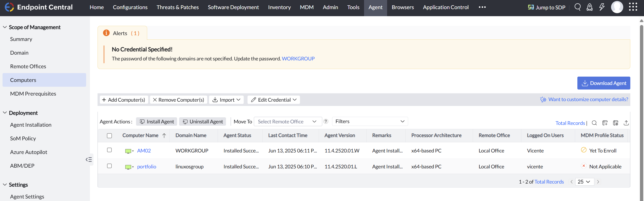Click the Endpoint Central logo icon
This screenshot has width=644, height=201.
9,7
